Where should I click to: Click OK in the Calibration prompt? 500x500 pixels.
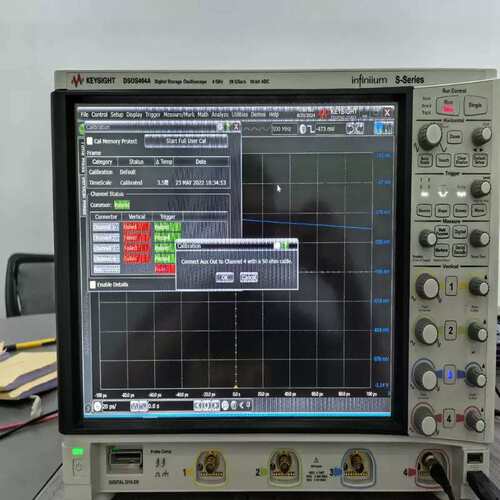[x=225, y=277]
